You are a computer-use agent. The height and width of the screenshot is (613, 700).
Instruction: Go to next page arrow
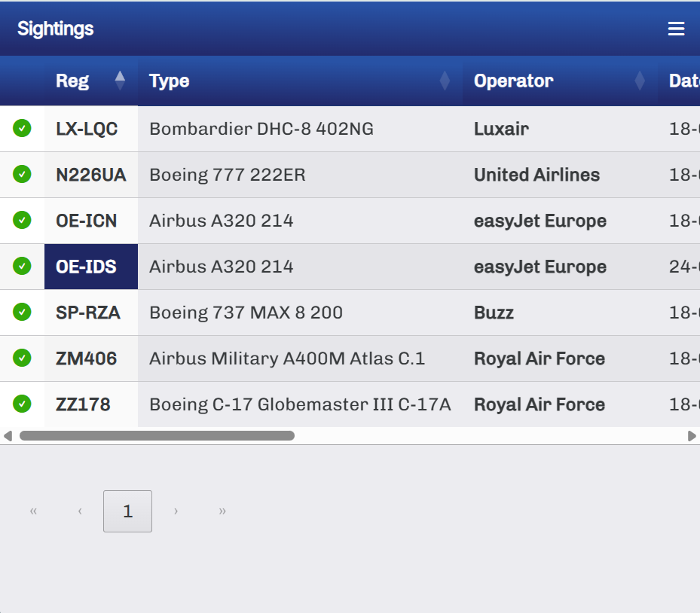[x=176, y=511]
